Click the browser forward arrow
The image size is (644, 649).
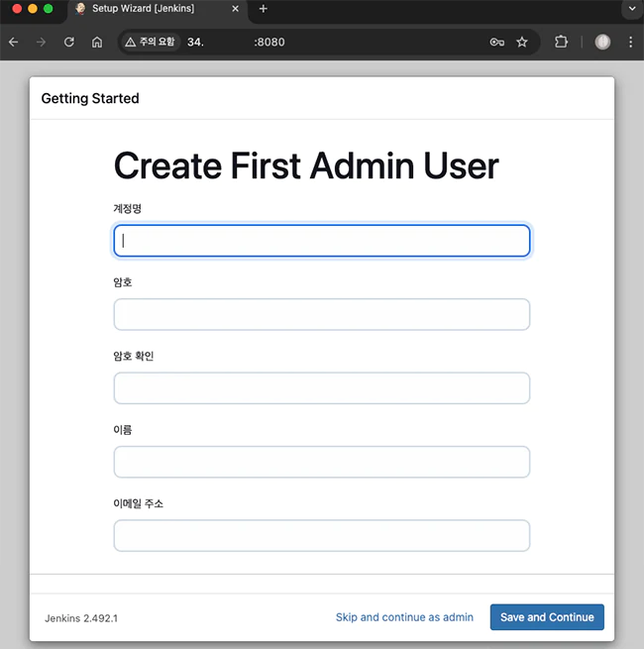pos(41,42)
